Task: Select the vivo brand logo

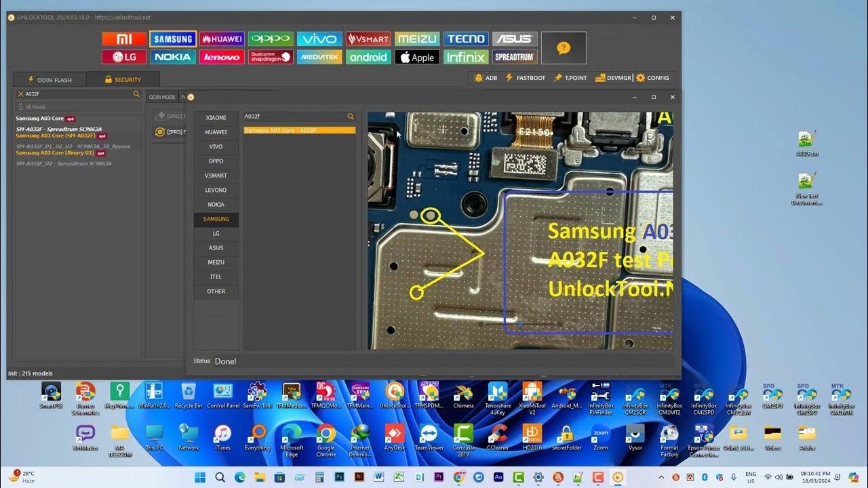Action: [x=319, y=39]
